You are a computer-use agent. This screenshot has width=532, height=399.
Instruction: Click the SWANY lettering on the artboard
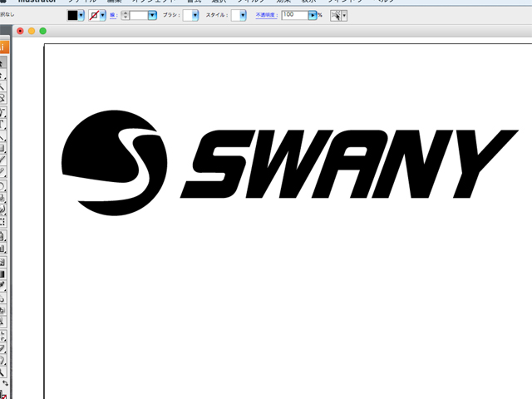tap(349, 165)
